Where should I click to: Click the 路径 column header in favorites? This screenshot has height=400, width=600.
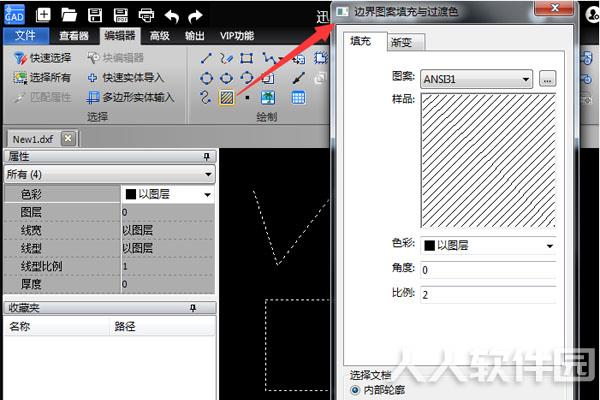point(163,327)
